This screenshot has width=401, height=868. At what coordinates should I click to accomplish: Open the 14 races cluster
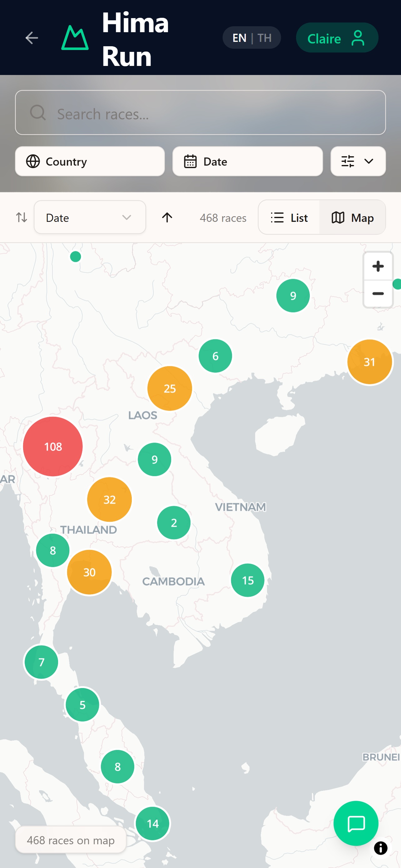153,824
